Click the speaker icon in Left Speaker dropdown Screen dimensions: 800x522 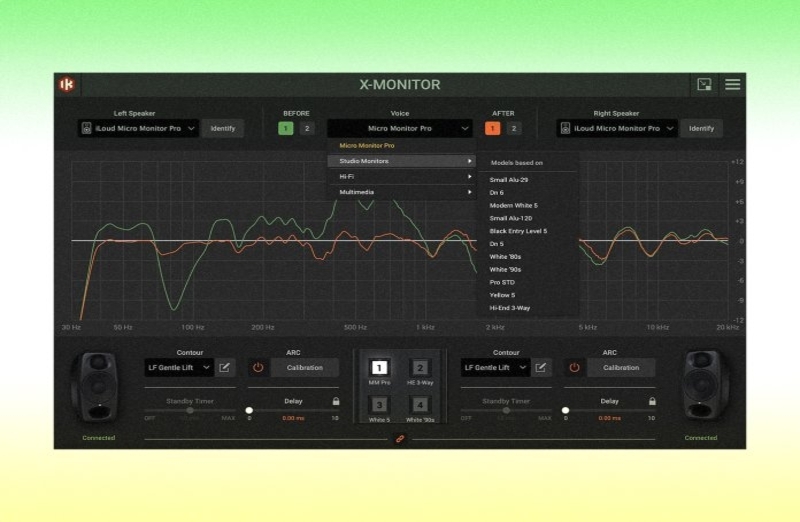[x=86, y=129]
